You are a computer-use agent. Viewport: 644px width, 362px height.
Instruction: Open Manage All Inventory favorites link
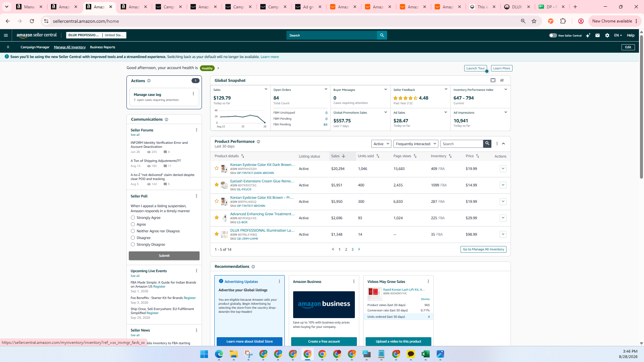pos(70,47)
